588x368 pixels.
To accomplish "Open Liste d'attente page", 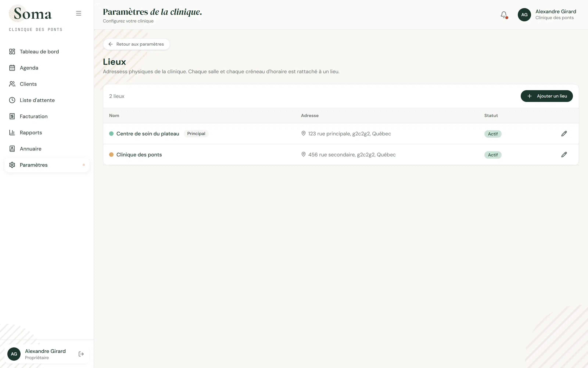I will point(47,100).
